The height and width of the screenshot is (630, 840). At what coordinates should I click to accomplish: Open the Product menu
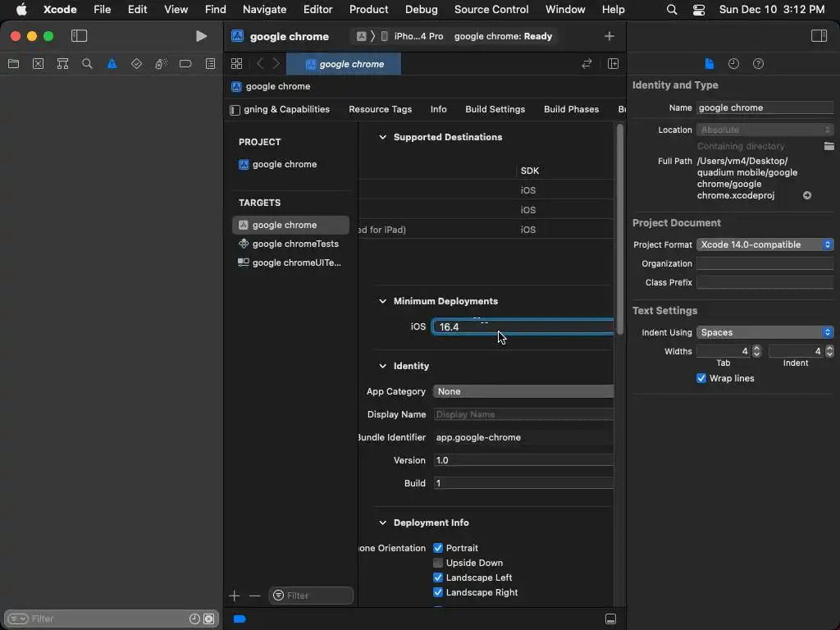click(368, 9)
